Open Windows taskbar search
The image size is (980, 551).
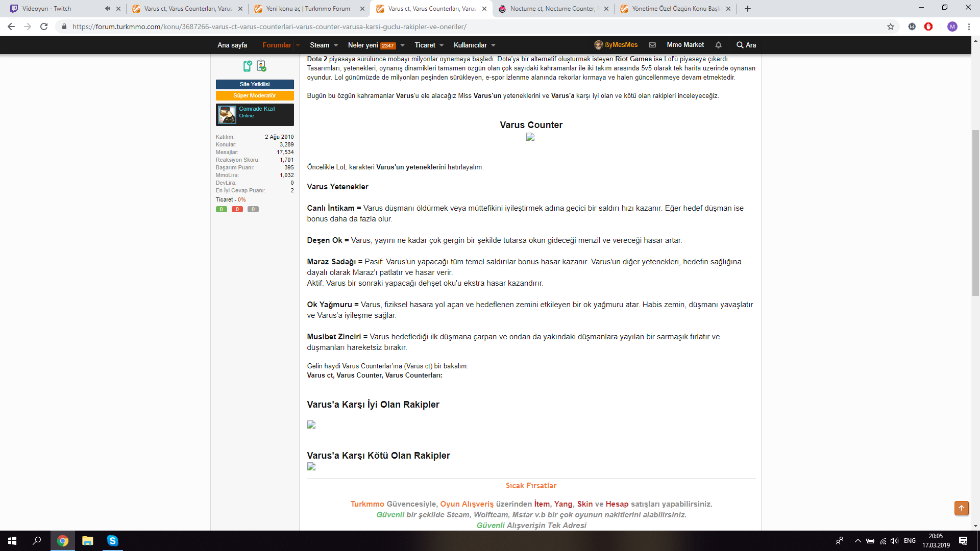click(37, 541)
